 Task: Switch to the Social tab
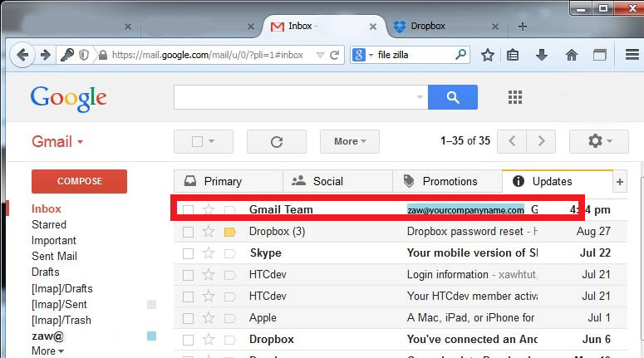click(x=337, y=181)
